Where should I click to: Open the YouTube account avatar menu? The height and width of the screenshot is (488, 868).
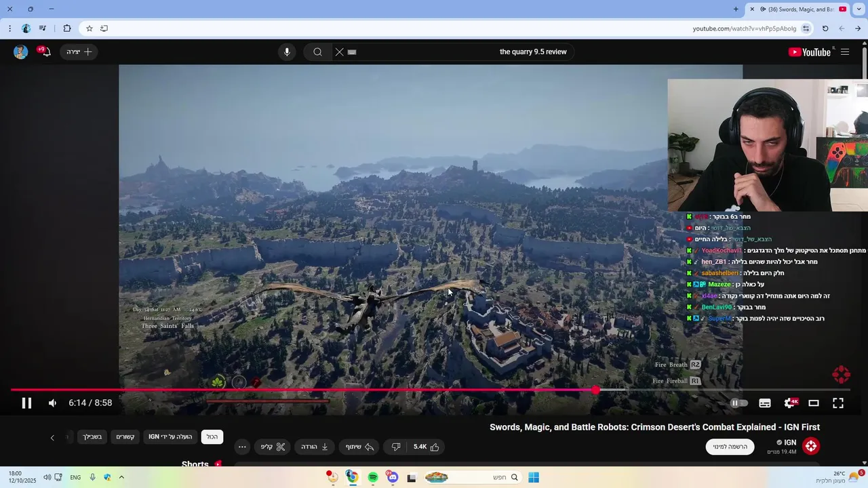click(21, 52)
